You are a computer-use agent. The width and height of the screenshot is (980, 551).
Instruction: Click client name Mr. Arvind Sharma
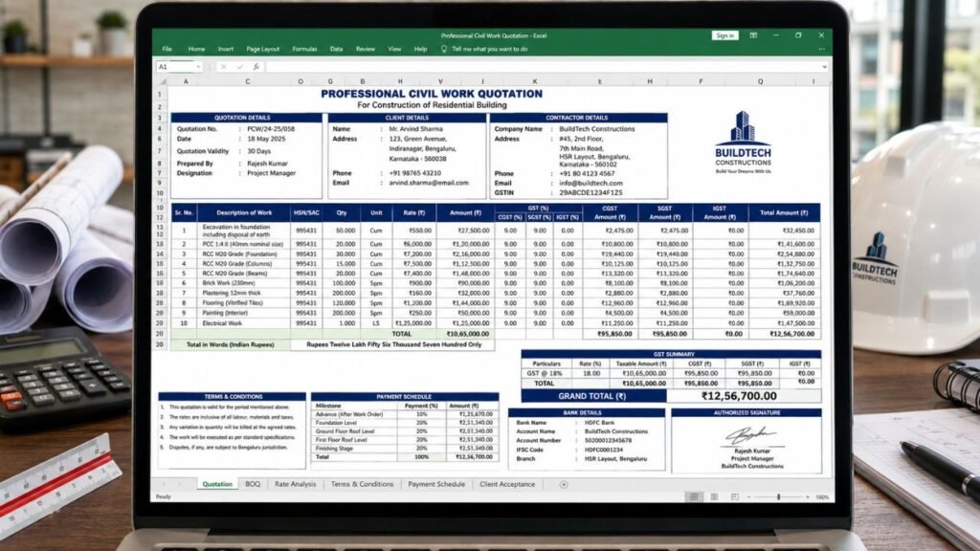tap(415, 129)
